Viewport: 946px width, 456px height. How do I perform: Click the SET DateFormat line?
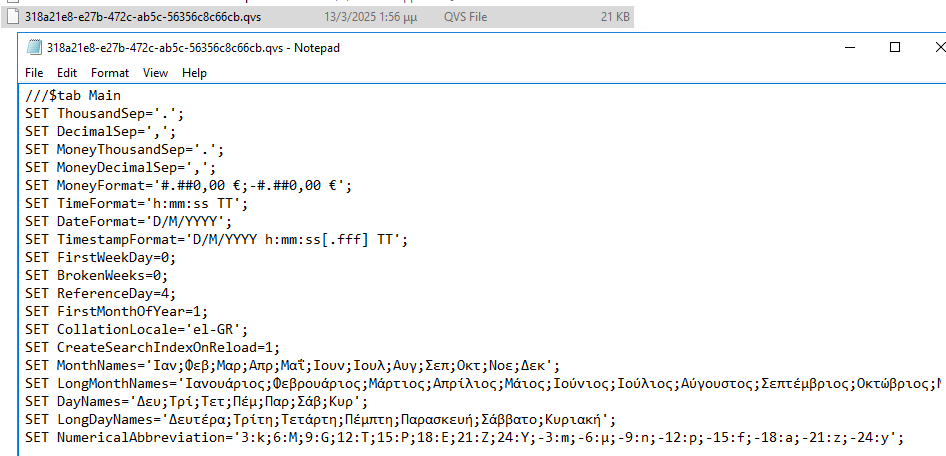click(129, 221)
